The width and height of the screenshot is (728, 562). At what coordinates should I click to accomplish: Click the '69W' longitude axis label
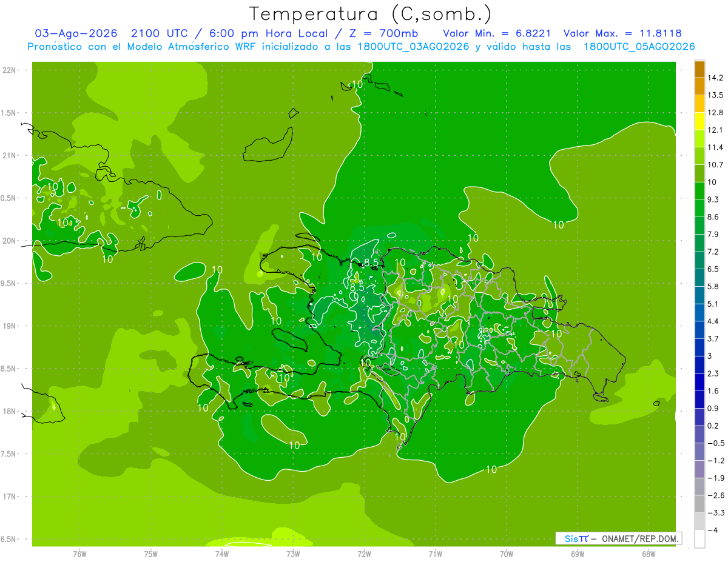(x=578, y=554)
